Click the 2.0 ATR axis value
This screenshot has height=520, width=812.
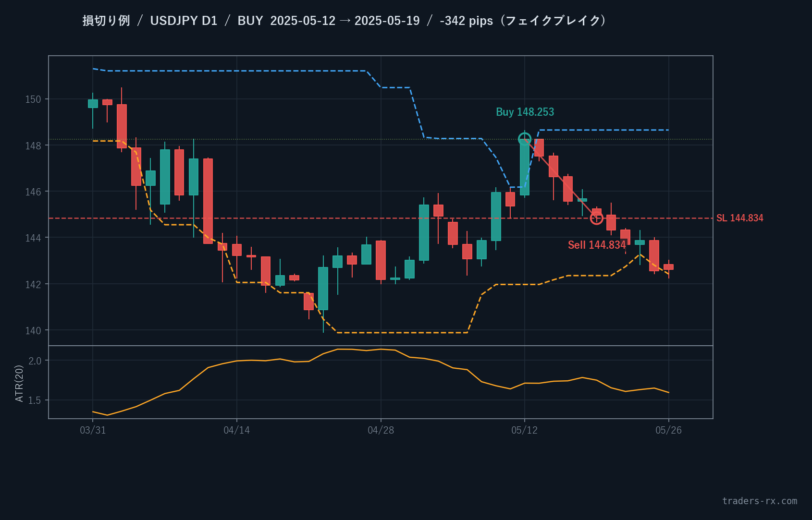tap(35, 361)
